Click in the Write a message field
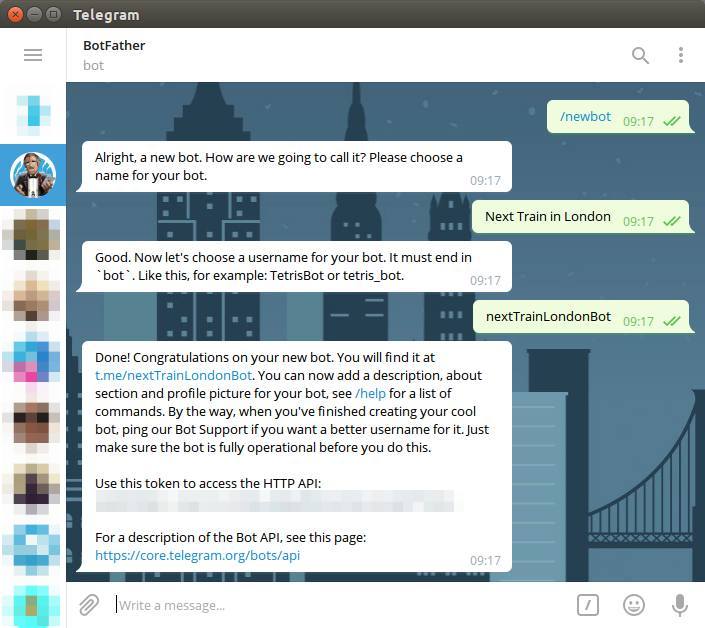This screenshot has width=705, height=628. (x=342, y=605)
